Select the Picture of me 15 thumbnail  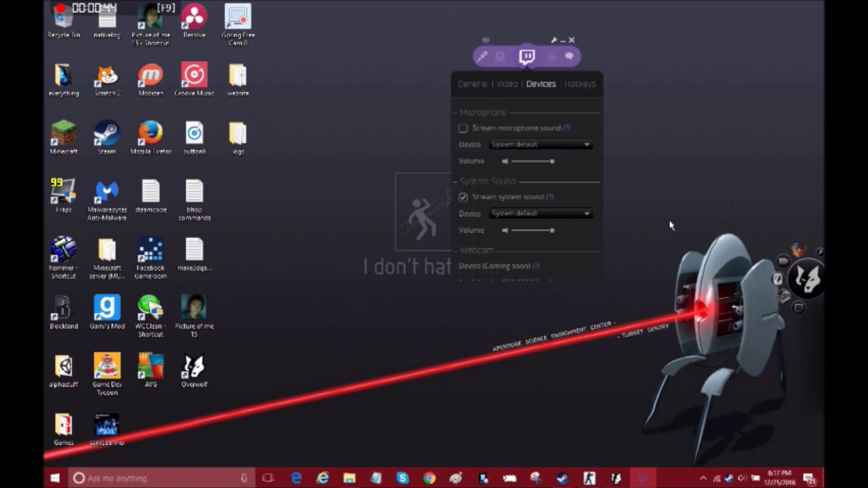[x=194, y=317]
